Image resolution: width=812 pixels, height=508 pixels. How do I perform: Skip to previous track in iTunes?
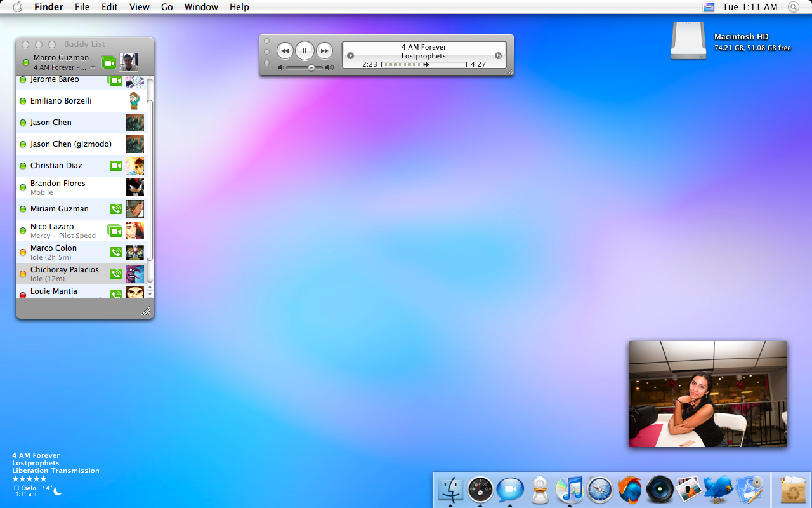pos(285,50)
